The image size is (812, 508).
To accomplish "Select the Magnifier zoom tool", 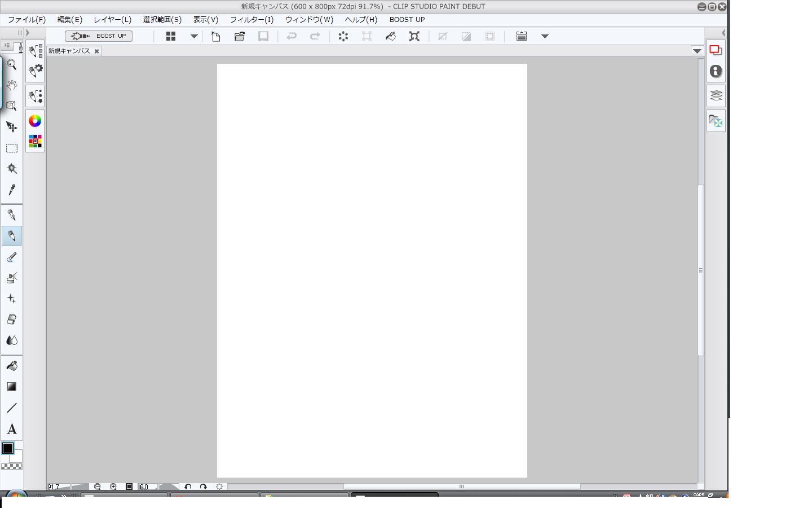I will tap(11, 64).
